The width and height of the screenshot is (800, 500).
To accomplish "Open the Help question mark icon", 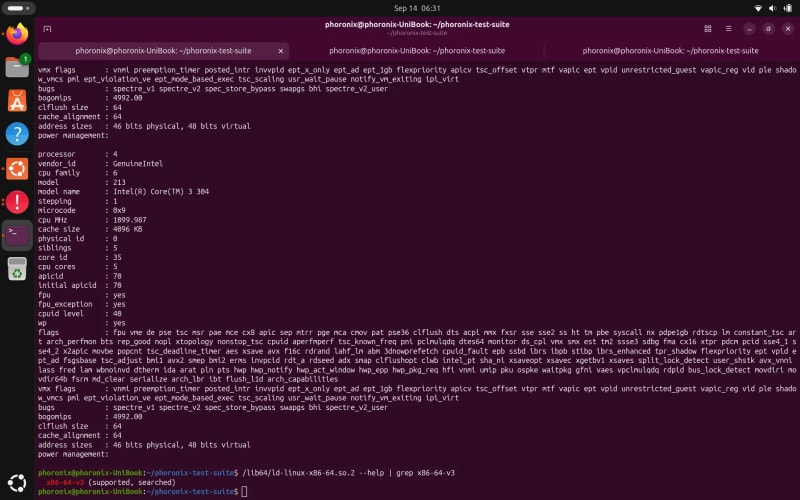I will 17,134.
